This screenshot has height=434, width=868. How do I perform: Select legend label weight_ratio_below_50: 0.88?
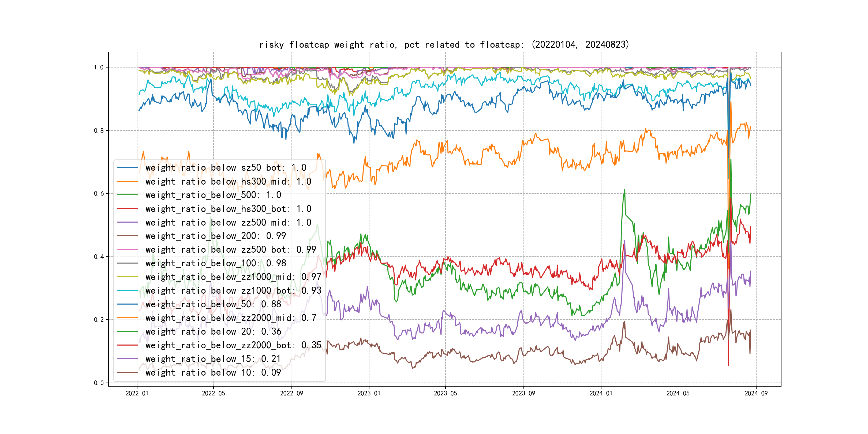213,304
